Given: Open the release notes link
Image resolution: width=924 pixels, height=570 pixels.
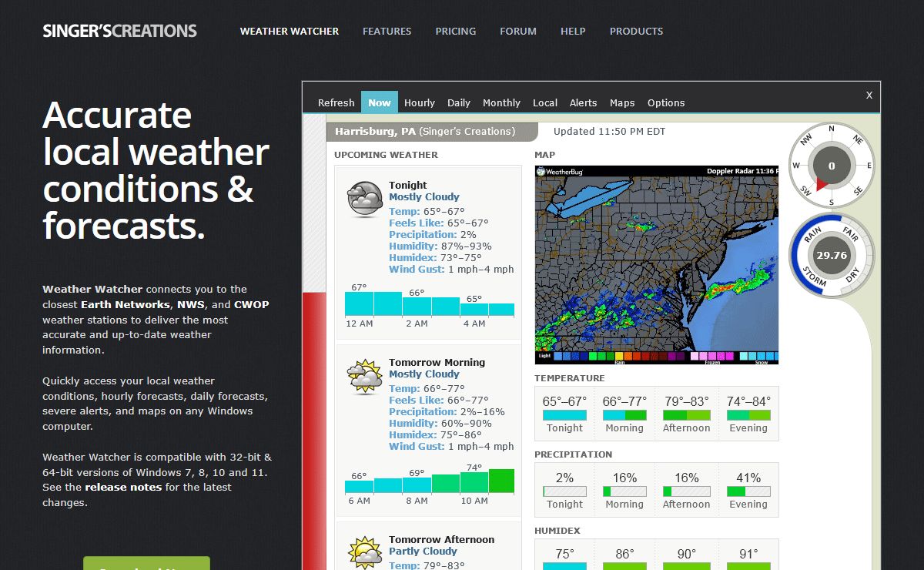Looking at the screenshot, I should click(x=123, y=487).
